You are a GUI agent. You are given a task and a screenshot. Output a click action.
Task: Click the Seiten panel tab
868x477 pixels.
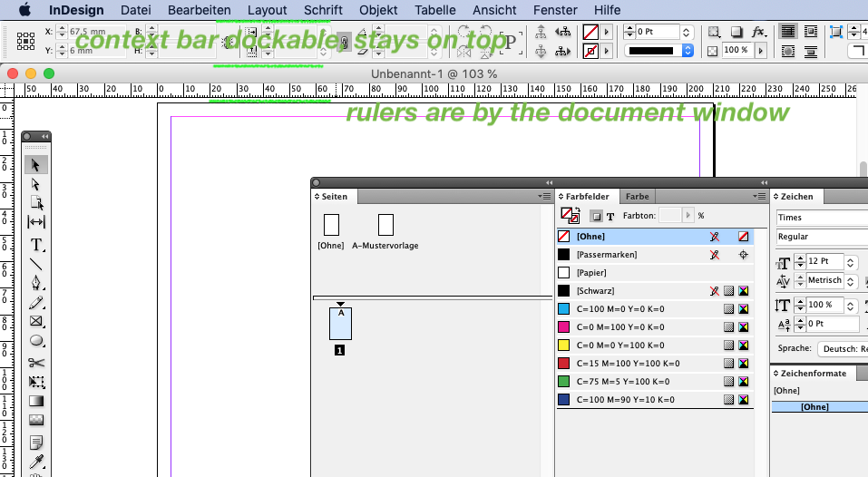click(335, 197)
